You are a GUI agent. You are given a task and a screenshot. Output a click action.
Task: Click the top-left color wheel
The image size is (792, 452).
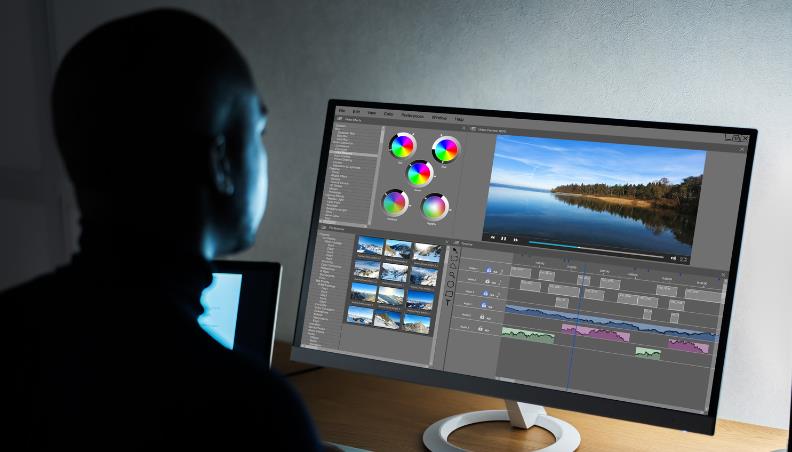403,146
